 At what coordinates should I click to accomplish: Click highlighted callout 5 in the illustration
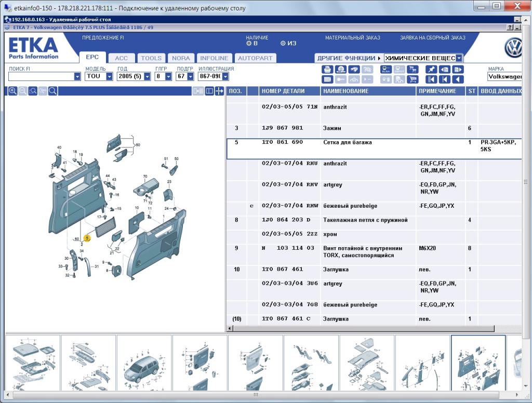point(87,238)
